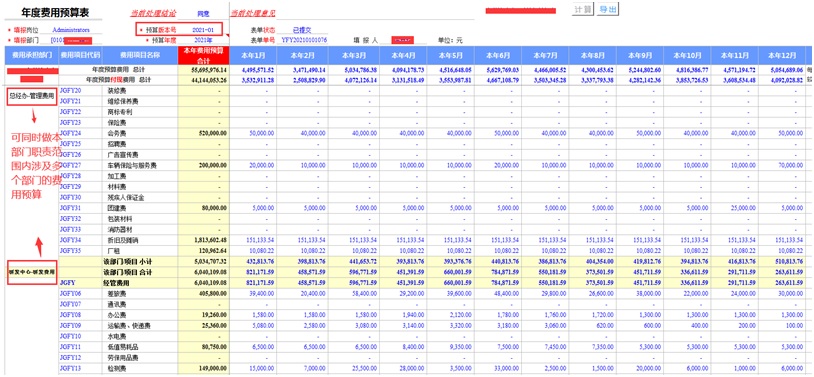Click the 会务费 total 520,000.00

(x=213, y=133)
